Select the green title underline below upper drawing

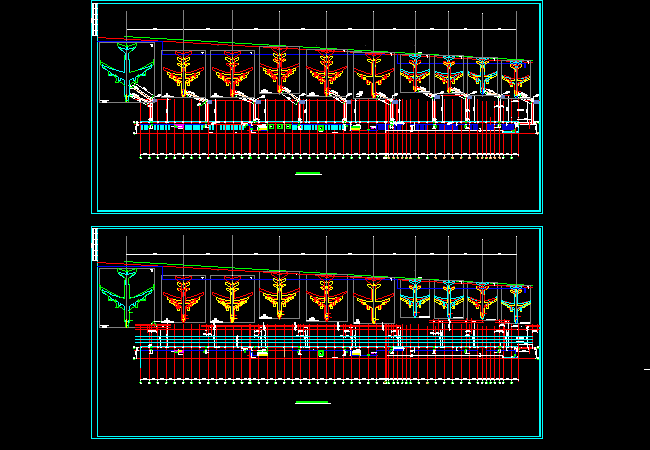[309, 174]
